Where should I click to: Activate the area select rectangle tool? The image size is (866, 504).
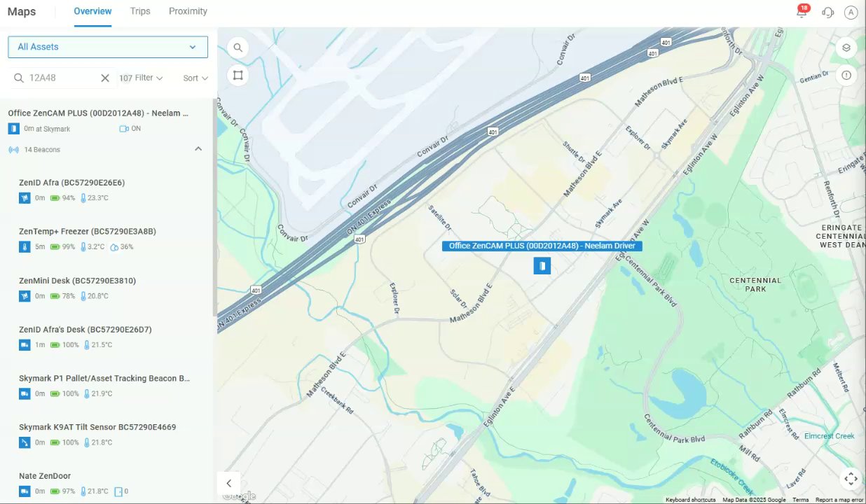point(238,75)
